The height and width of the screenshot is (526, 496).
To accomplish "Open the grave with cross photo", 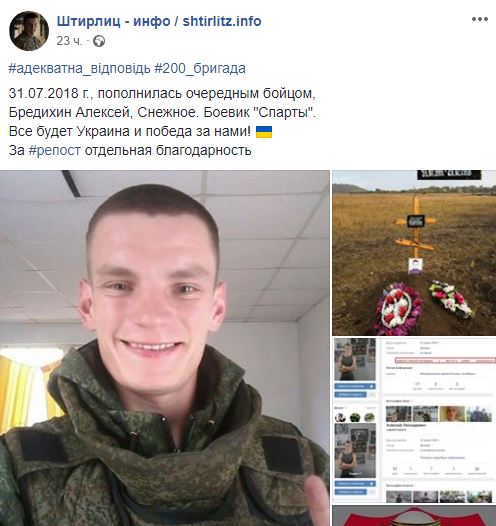I will (x=414, y=253).
